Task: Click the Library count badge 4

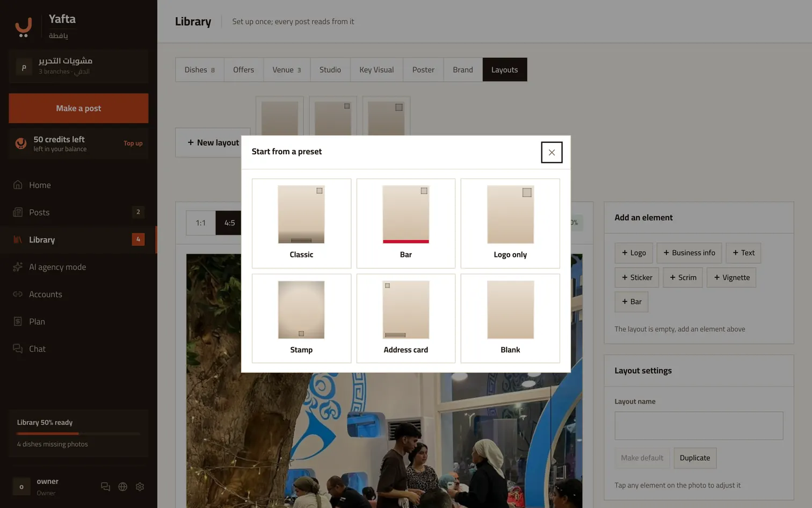Action: click(138, 239)
